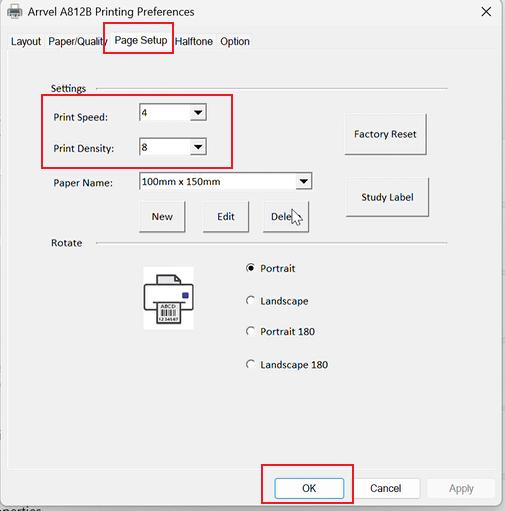
Task: Edit the selected paper size
Action: [226, 216]
